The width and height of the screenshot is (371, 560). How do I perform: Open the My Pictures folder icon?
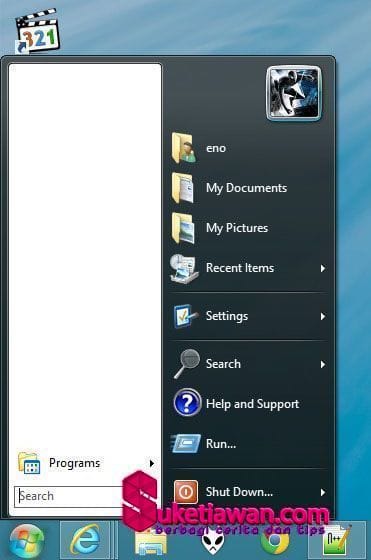point(184,228)
